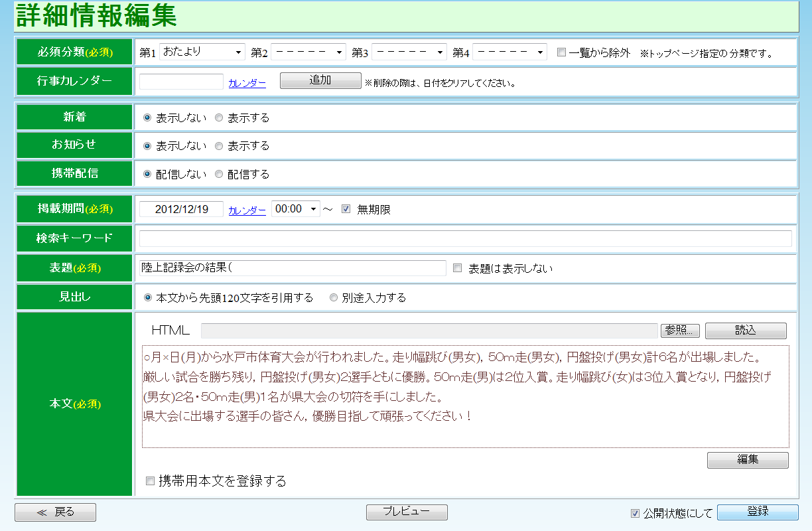The image size is (812, 531).
Task: Select 表示しない for 新着
Action: (x=147, y=117)
